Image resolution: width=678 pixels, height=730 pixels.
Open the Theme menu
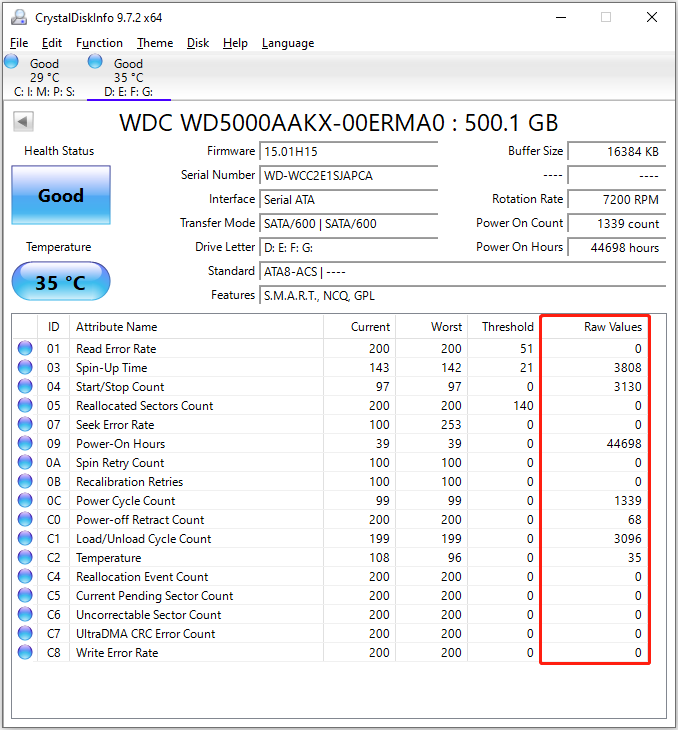[155, 43]
